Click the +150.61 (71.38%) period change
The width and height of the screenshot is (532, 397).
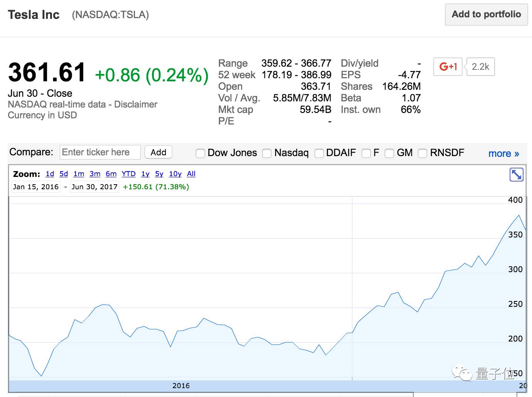156,187
